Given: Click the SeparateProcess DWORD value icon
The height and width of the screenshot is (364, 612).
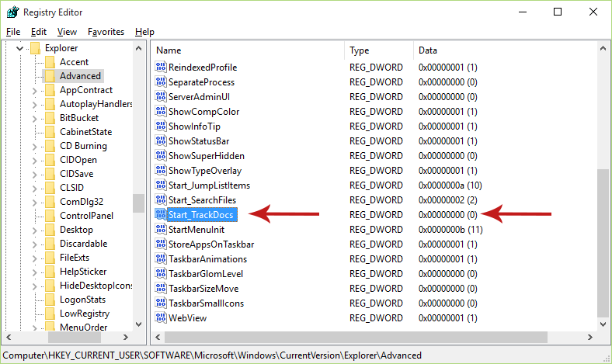Looking at the screenshot, I should coord(161,81).
